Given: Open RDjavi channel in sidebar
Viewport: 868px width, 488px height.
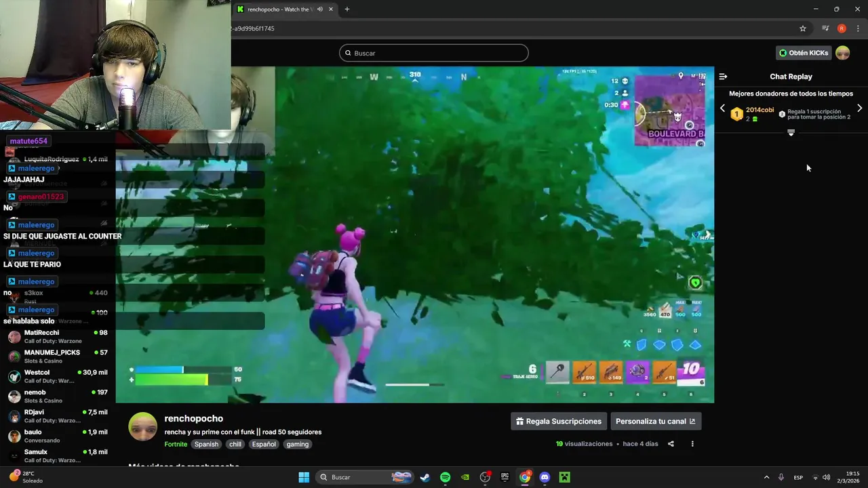Looking at the screenshot, I should tap(58, 416).
